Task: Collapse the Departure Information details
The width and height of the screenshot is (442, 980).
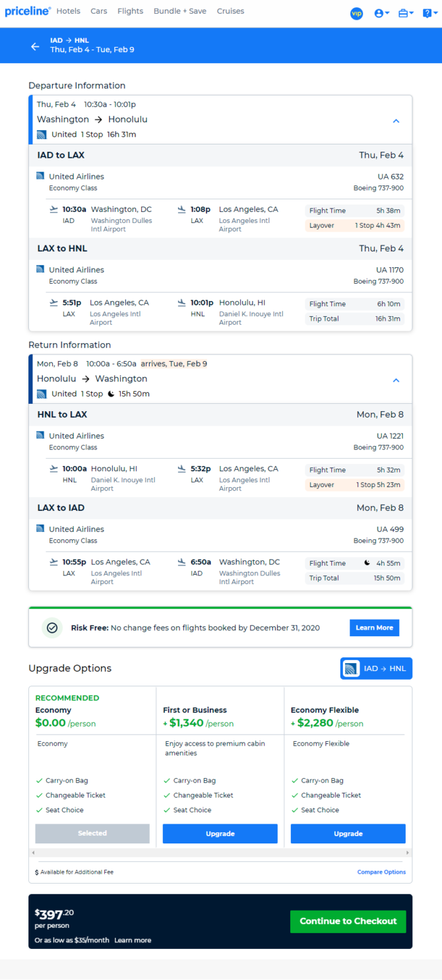Action: click(x=396, y=121)
